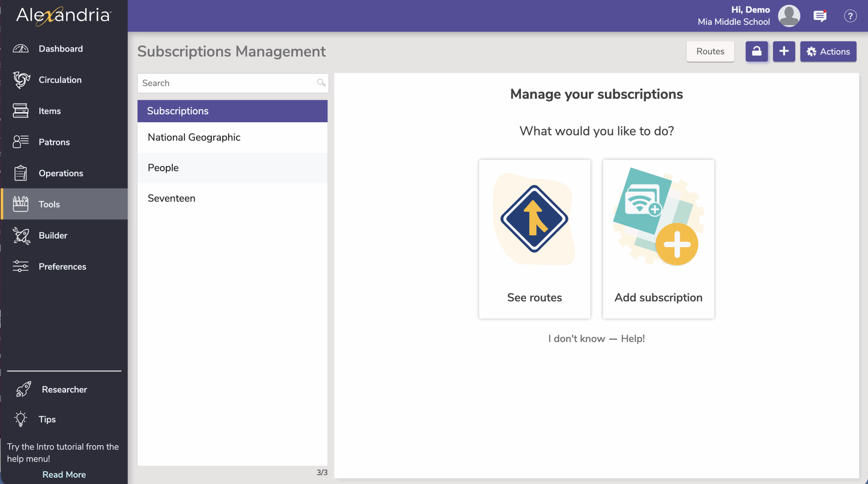
Task: Open the Dashboard sidebar item
Action: pos(61,49)
